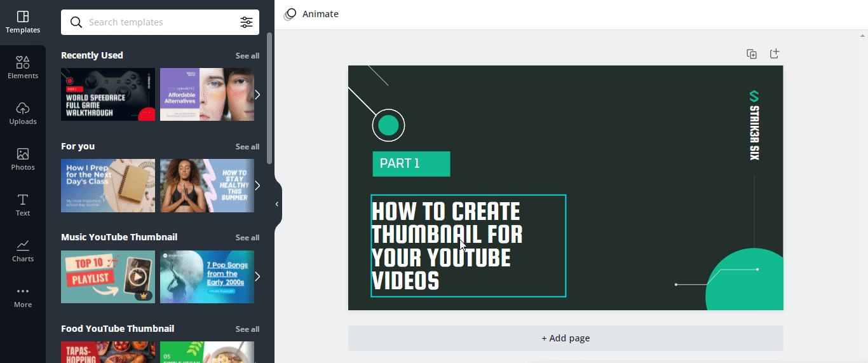The image size is (868, 363).
Task: Open the Text sidebar tab
Action: pos(23,205)
